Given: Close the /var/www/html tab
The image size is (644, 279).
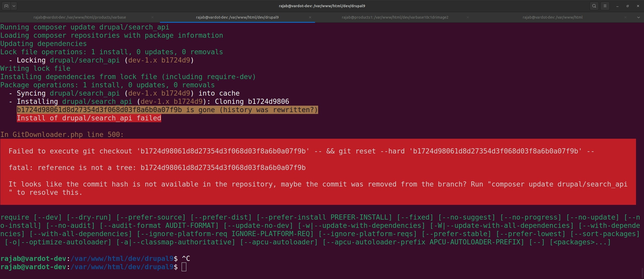Looking at the screenshot, I should click(625, 17).
